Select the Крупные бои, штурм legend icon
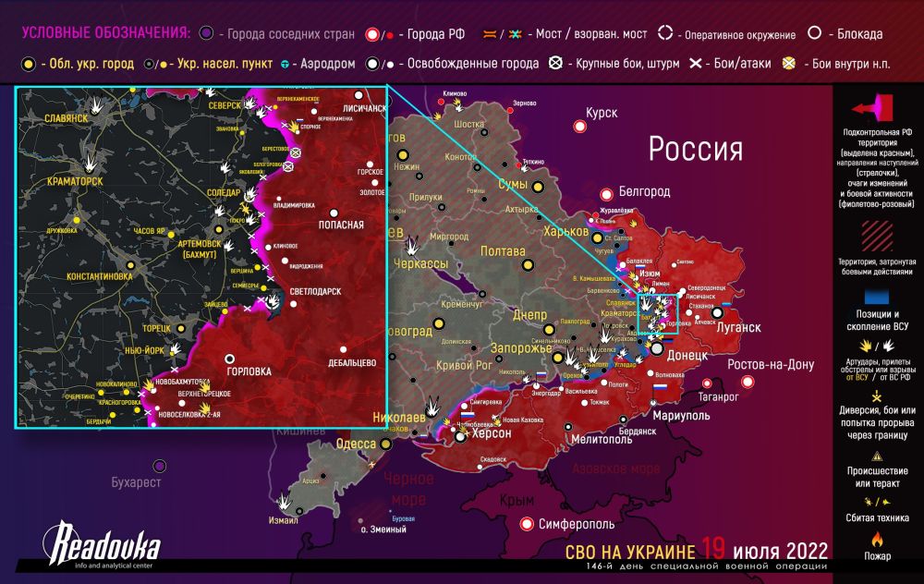Screen dimensions: 924x584 [555, 65]
